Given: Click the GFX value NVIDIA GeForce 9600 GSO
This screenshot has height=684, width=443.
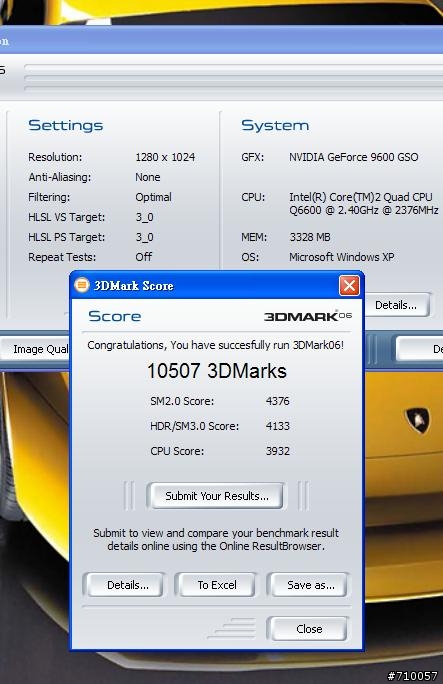Looking at the screenshot, I should [x=354, y=157].
